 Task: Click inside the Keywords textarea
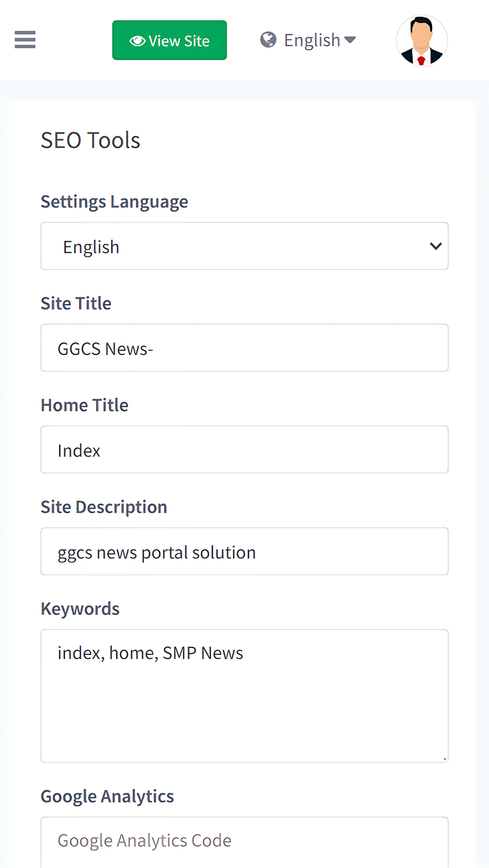[244, 696]
